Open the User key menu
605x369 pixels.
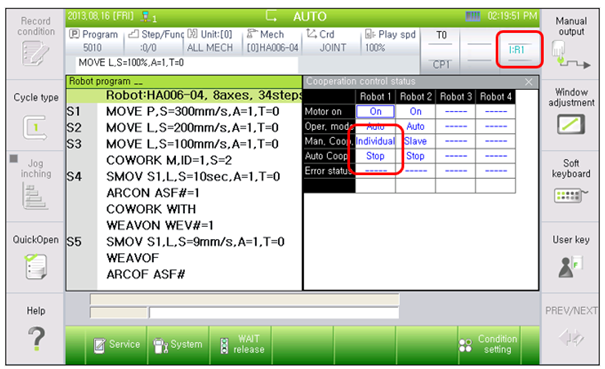pyautogui.click(x=571, y=258)
